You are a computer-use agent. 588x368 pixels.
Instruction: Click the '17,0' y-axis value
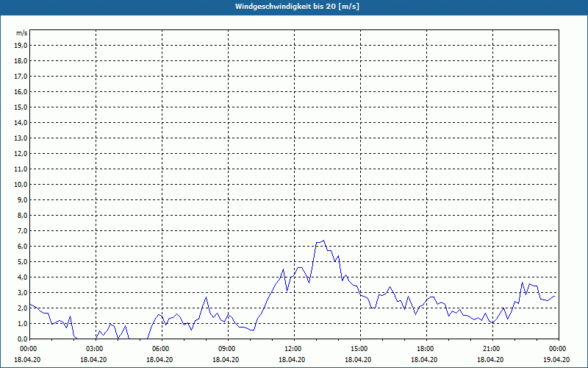coord(21,77)
